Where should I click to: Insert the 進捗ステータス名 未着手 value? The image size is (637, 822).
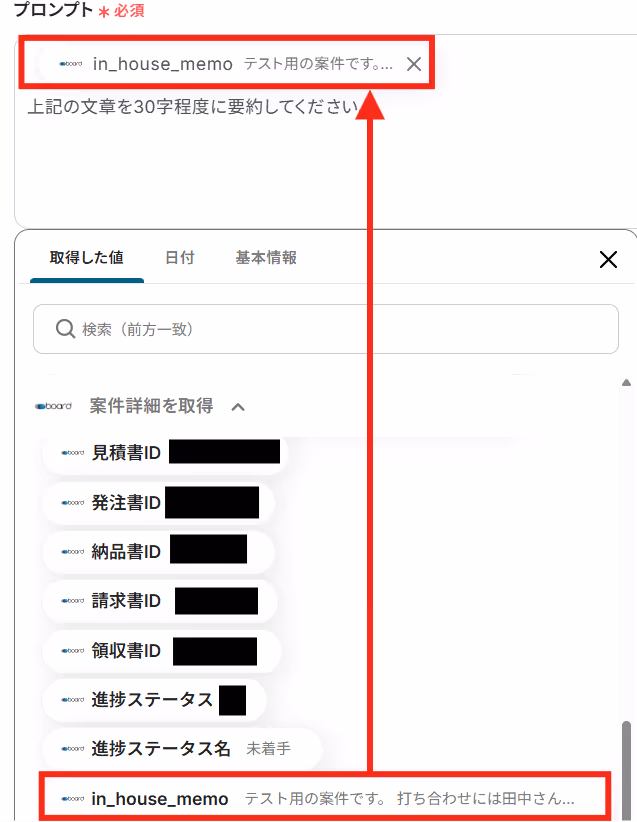181,749
